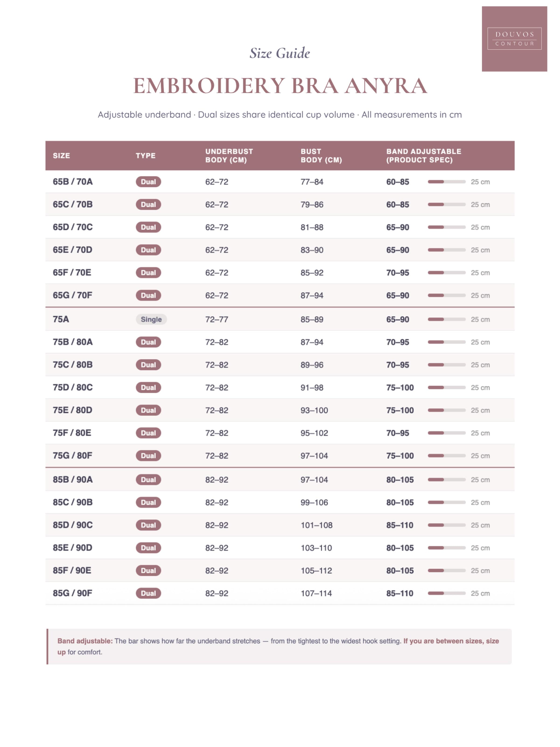The image size is (560, 747).
Task: Click the Douvos Contour logo
Action: coord(514,39)
